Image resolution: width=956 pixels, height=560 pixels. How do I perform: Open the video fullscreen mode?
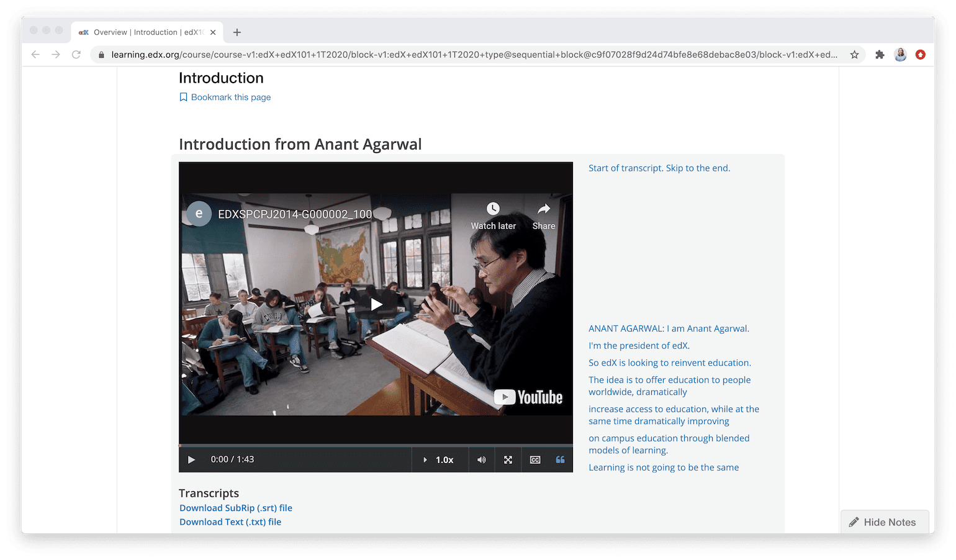(x=508, y=459)
